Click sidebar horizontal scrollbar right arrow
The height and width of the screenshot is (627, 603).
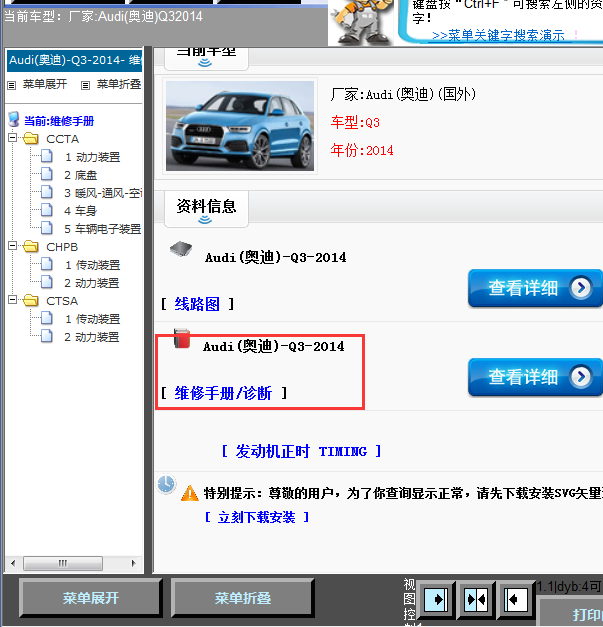[134, 563]
